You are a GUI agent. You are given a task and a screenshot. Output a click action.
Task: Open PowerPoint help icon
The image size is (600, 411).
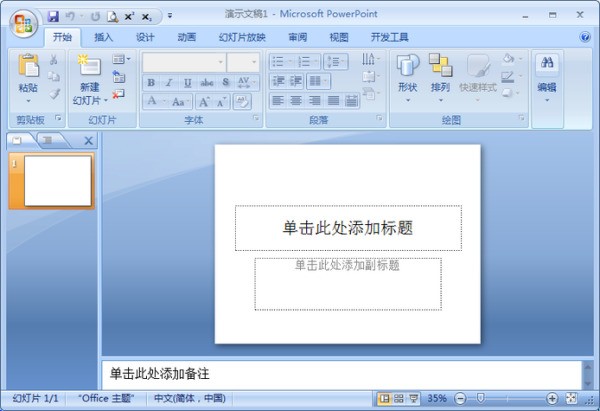[585, 37]
